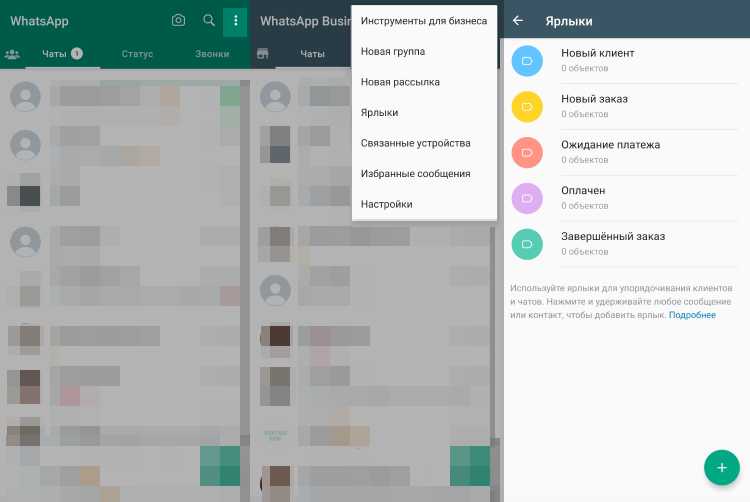Open Ярлыки from the dropdown menu

424,112
